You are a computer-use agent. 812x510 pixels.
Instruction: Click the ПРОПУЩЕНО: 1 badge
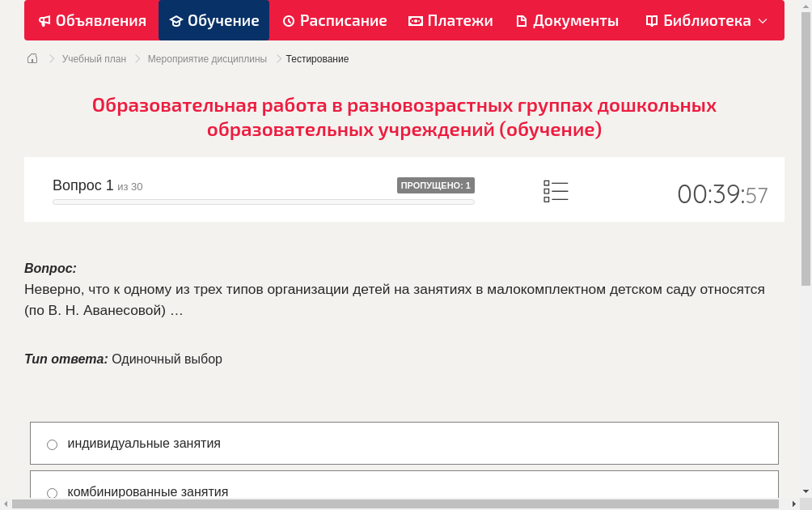tap(437, 185)
